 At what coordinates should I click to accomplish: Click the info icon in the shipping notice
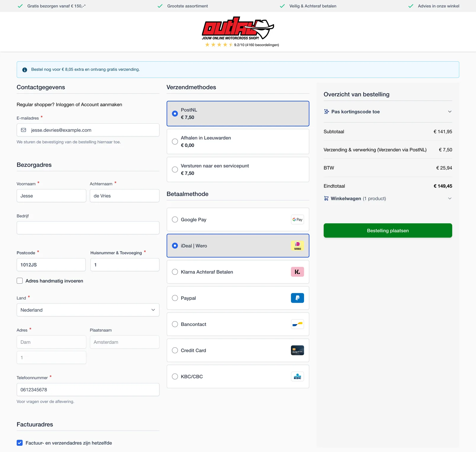pos(25,70)
